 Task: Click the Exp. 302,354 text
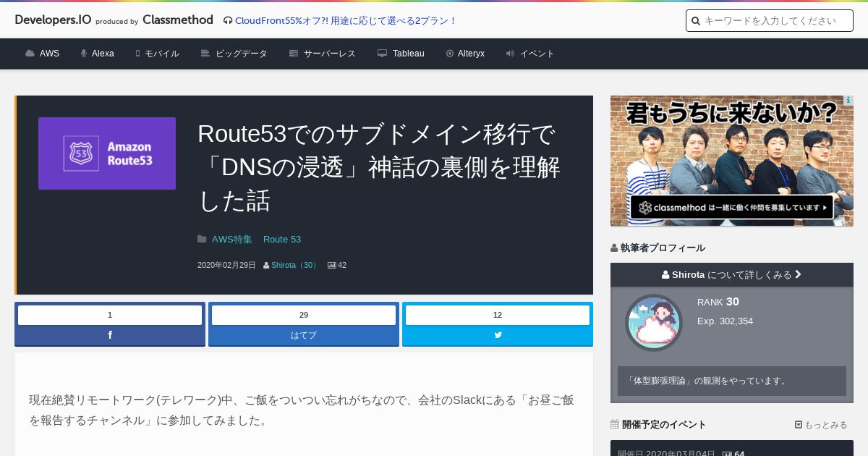pyautogui.click(x=726, y=321)
